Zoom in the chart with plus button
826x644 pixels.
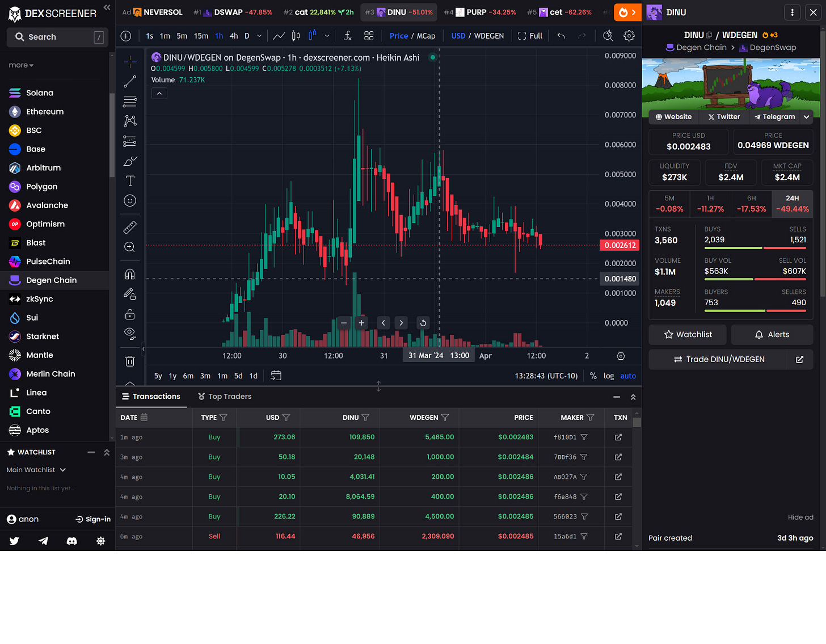click(x=361, y=323)
